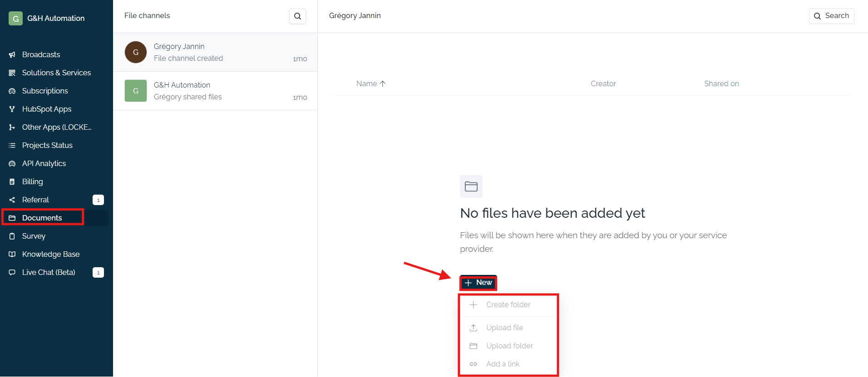Click the Knowledge Base book icon
This screenshot has height=377, width=868.
(12, 255)
